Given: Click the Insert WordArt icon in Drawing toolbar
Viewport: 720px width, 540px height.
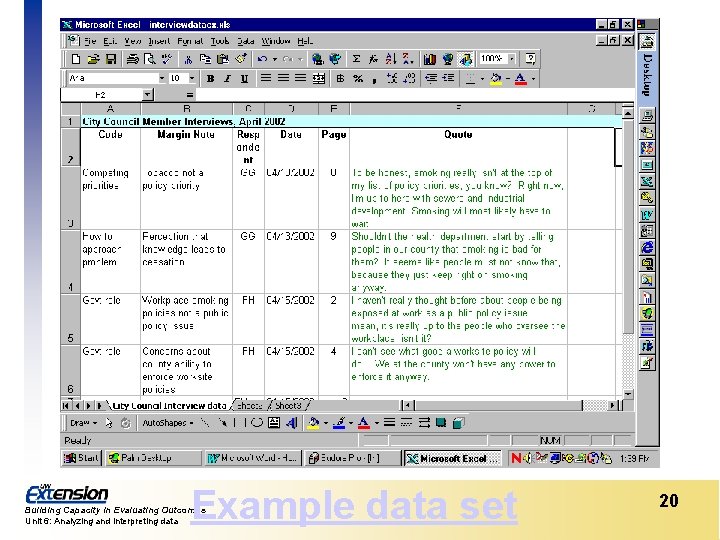Looking at the screenshot, I should [x=292, y=422].
